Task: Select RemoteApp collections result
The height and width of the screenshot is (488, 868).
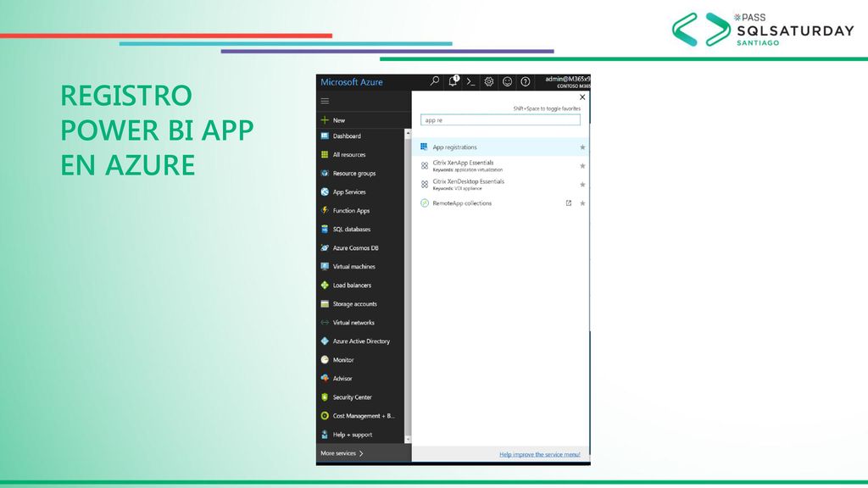Action: point(501,203)
